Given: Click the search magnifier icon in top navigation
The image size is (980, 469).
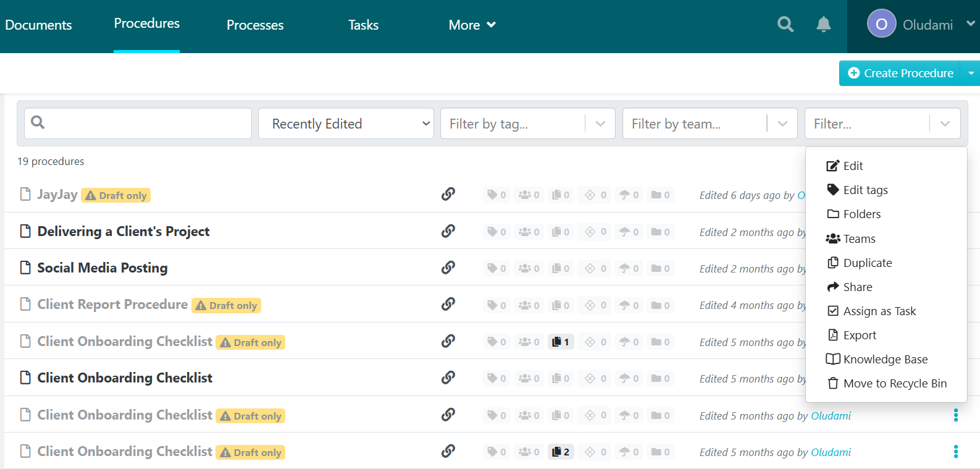Looking at the screenshot, I should [785, 25].
